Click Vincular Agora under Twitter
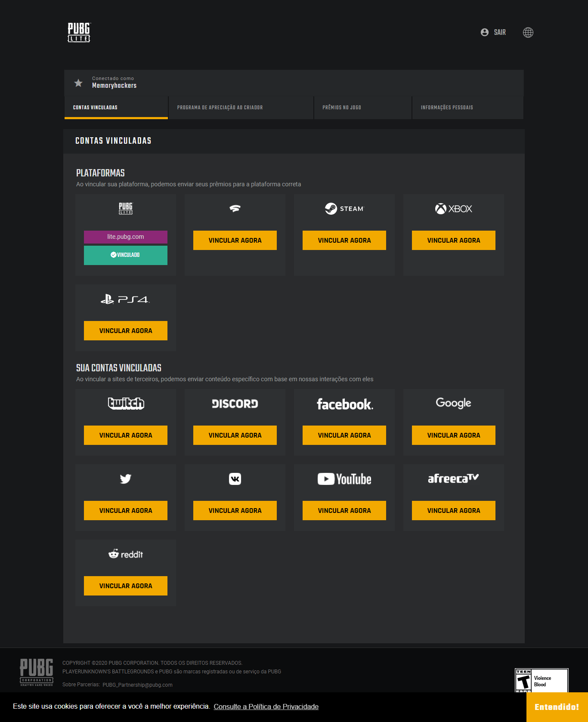Image resolution: width=588 pixels, height=722 pixels. coord(126,511)
